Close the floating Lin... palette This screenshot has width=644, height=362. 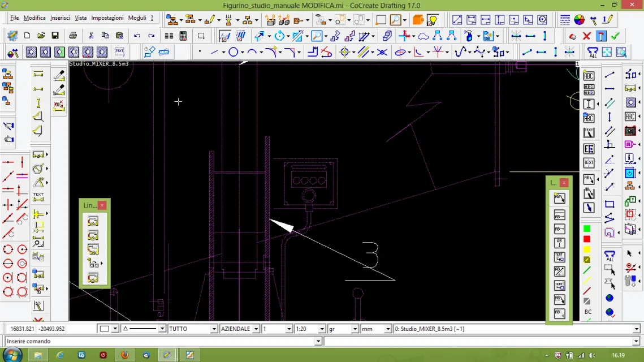(x=102, y=205)
